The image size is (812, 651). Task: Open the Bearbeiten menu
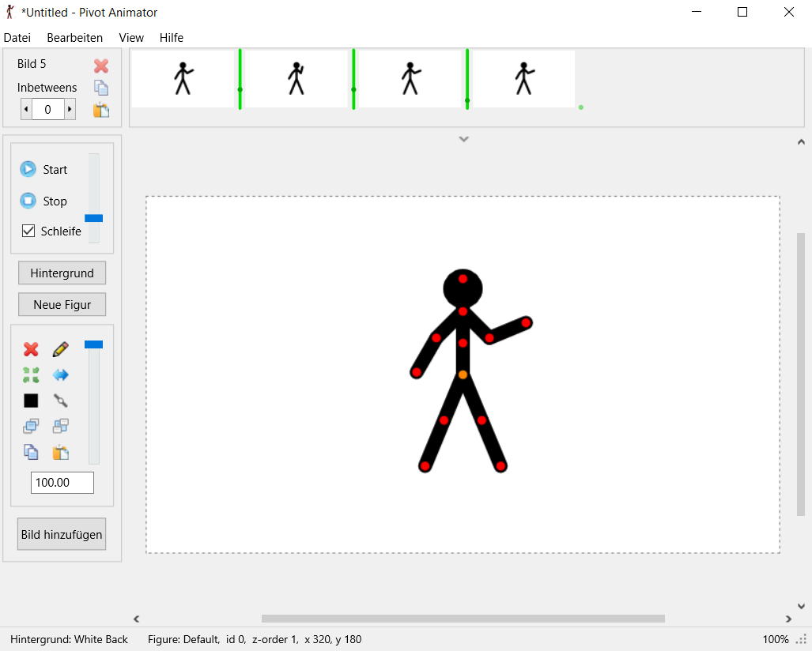75,38
